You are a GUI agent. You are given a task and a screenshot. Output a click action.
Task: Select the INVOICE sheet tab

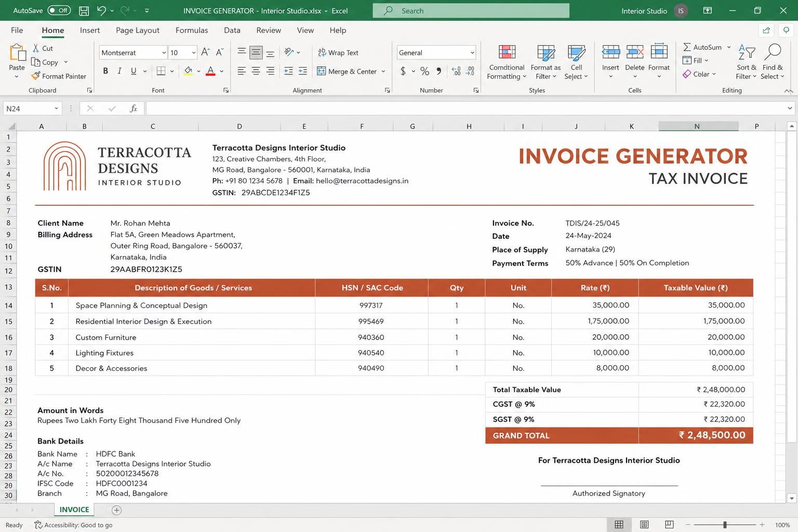coord(74,510)
